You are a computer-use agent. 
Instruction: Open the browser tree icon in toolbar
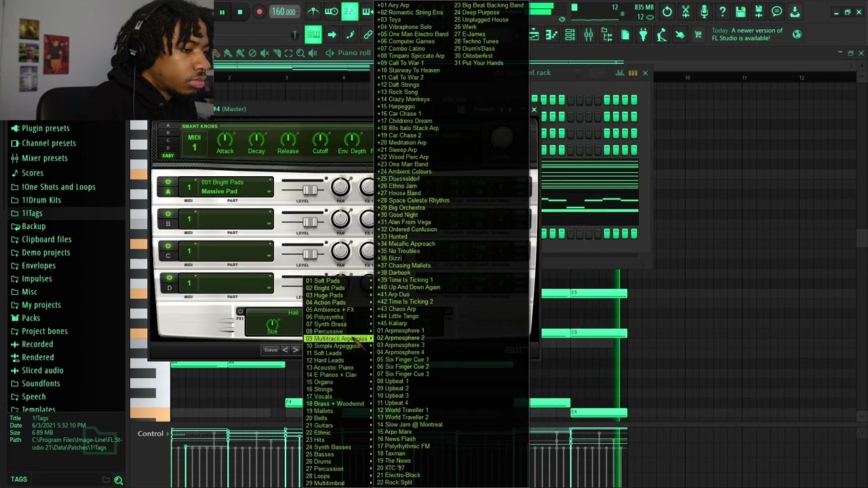coord(607,35)
